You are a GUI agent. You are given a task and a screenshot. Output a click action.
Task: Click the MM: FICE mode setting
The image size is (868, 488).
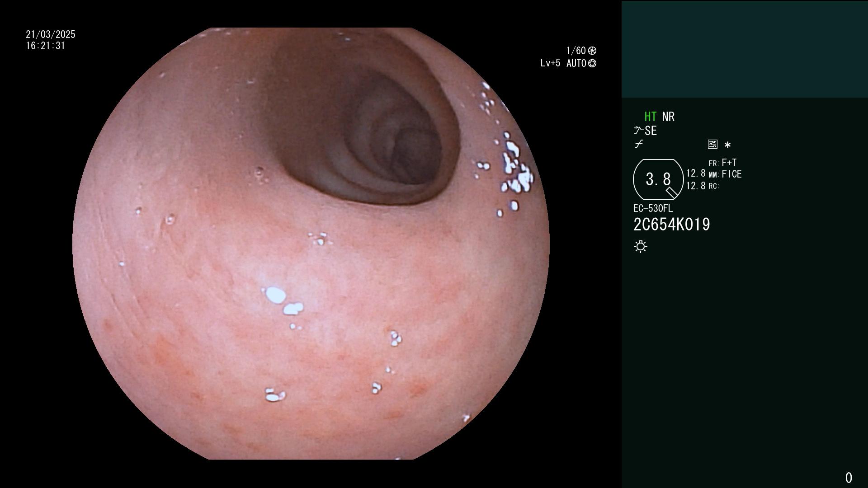(725, 174)
